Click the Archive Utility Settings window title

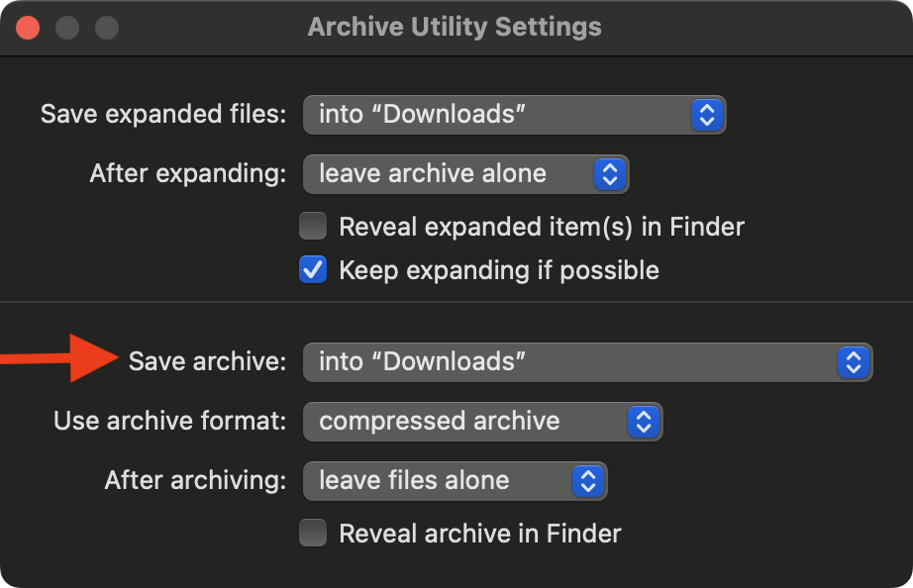(455, 27)
